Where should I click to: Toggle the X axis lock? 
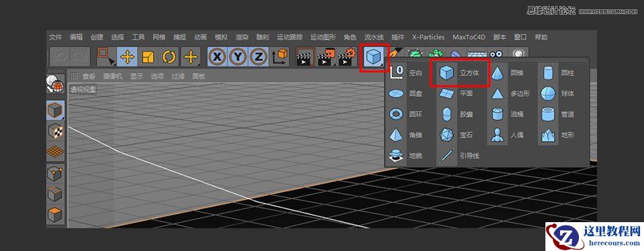(x=217, y=57)
